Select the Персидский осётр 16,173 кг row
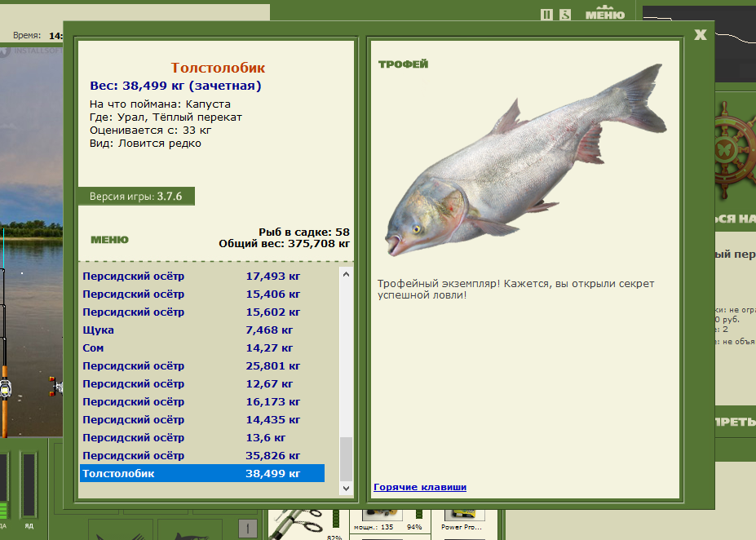Image resolution: width=756 pixels, height=540 pixels. [202, 401]
